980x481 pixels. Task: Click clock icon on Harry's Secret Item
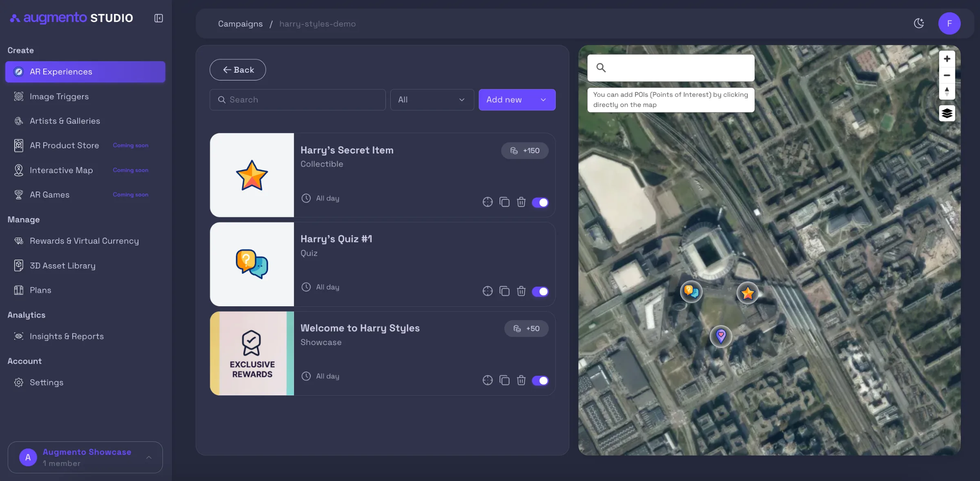(306, 198)
